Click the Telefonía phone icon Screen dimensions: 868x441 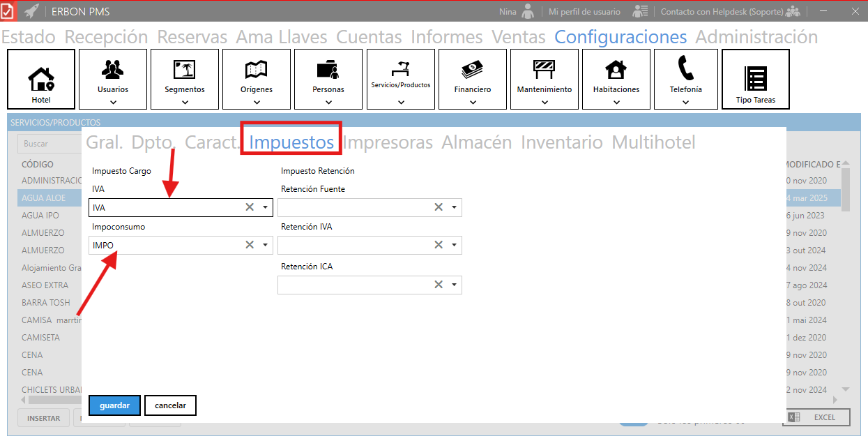pyautogui.click(x=685, y=69)
